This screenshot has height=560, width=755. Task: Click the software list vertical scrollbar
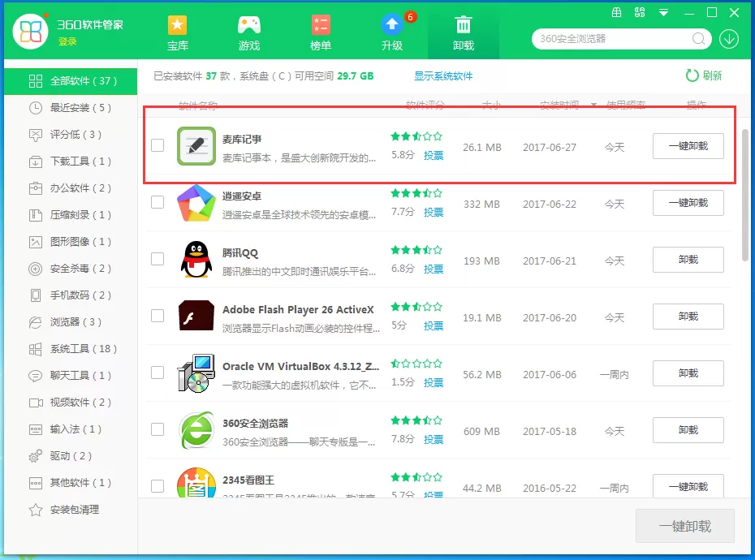(745, 195)
